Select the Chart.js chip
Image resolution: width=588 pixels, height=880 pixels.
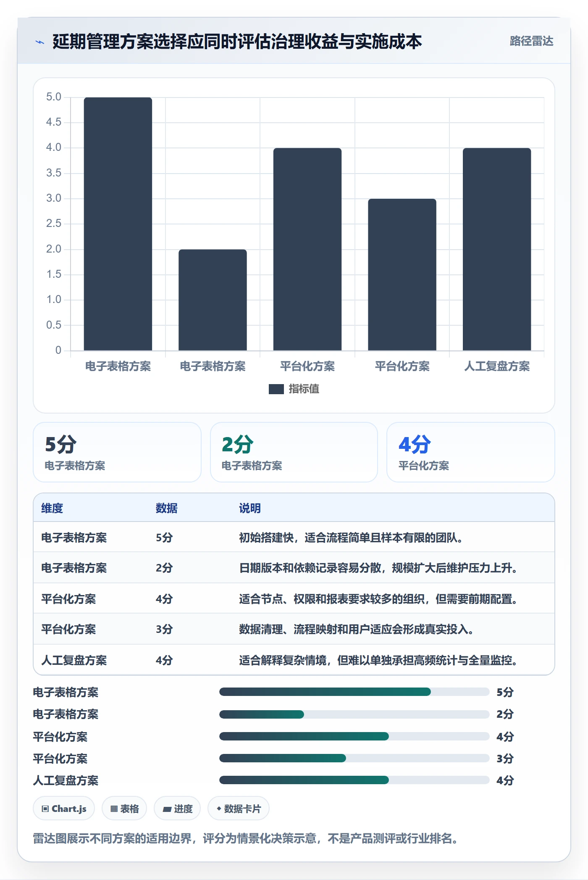64,808
